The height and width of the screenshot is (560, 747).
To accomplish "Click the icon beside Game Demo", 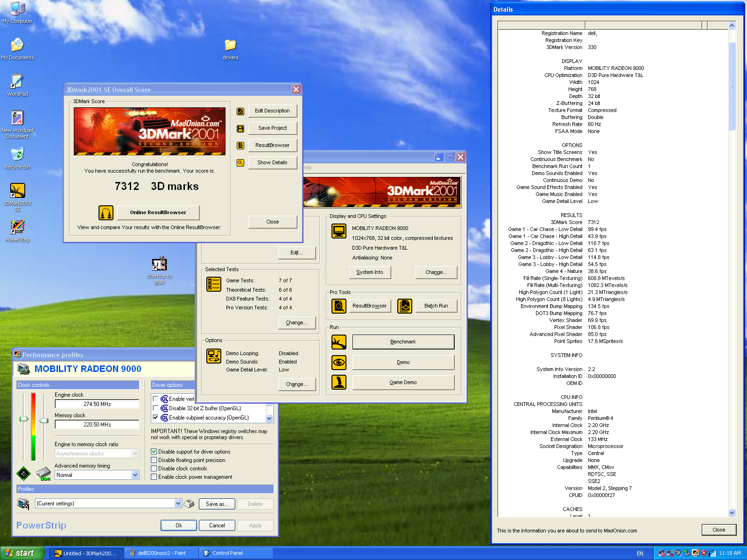I will 339,382.
